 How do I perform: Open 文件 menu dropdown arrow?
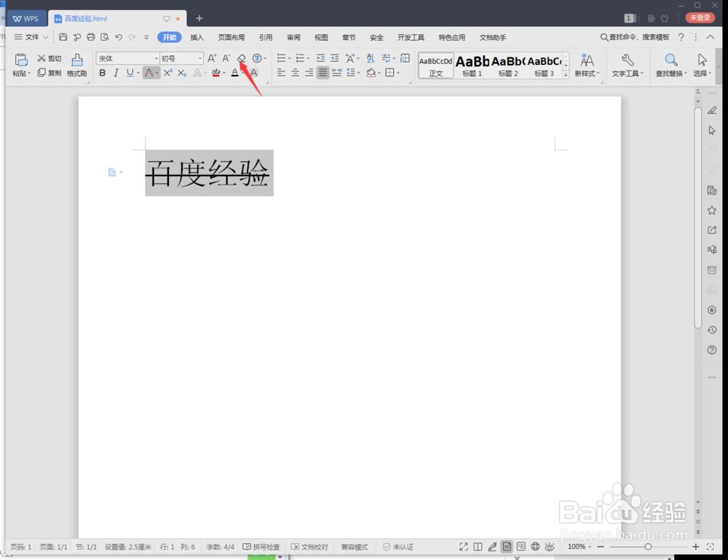(45, 37)
